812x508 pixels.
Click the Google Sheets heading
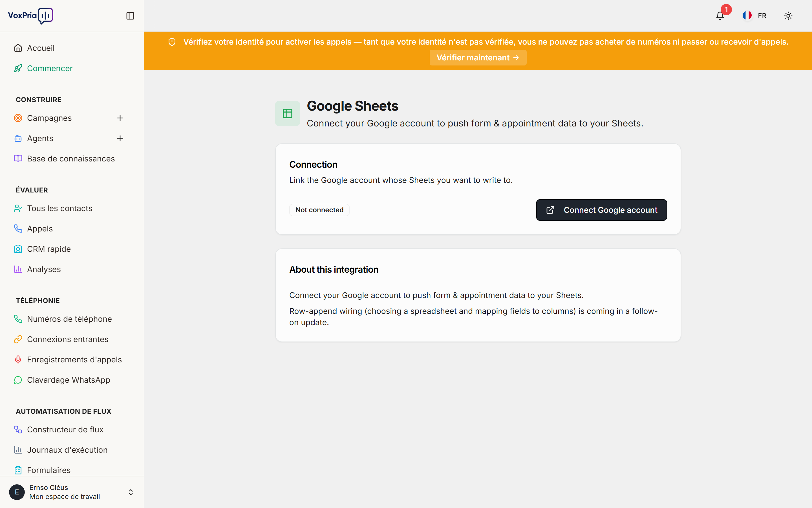point(352,106)
